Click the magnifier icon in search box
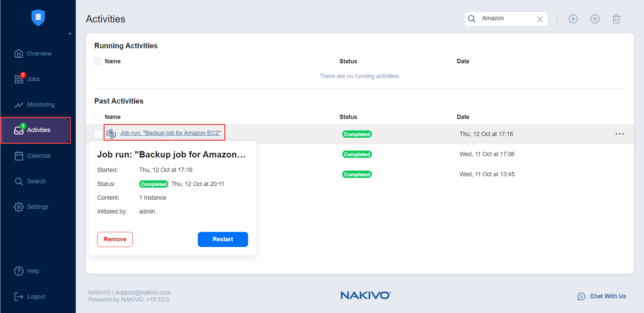 point(472,19)
